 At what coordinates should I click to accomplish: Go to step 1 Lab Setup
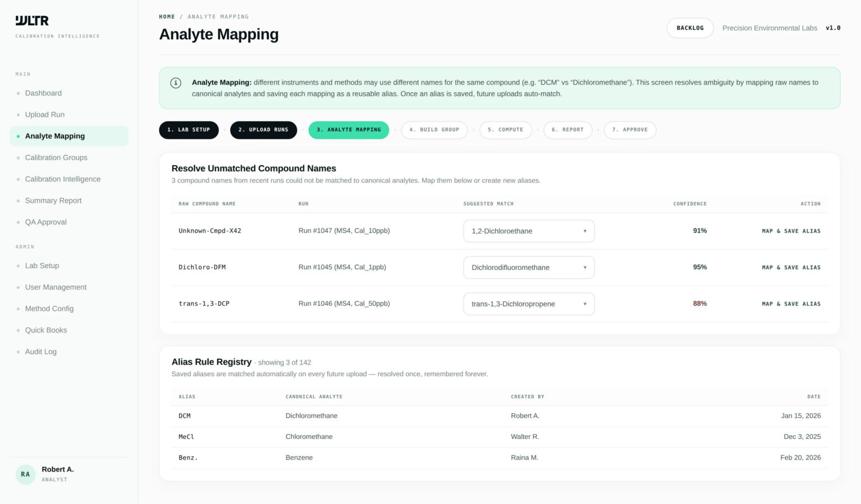pos(189,130)
